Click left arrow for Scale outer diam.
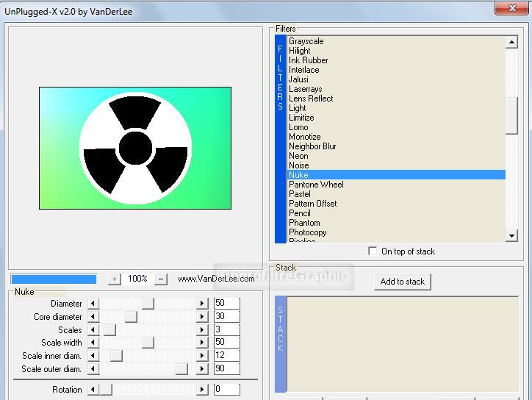The image size is (532, 400). [x=93, y=369]
